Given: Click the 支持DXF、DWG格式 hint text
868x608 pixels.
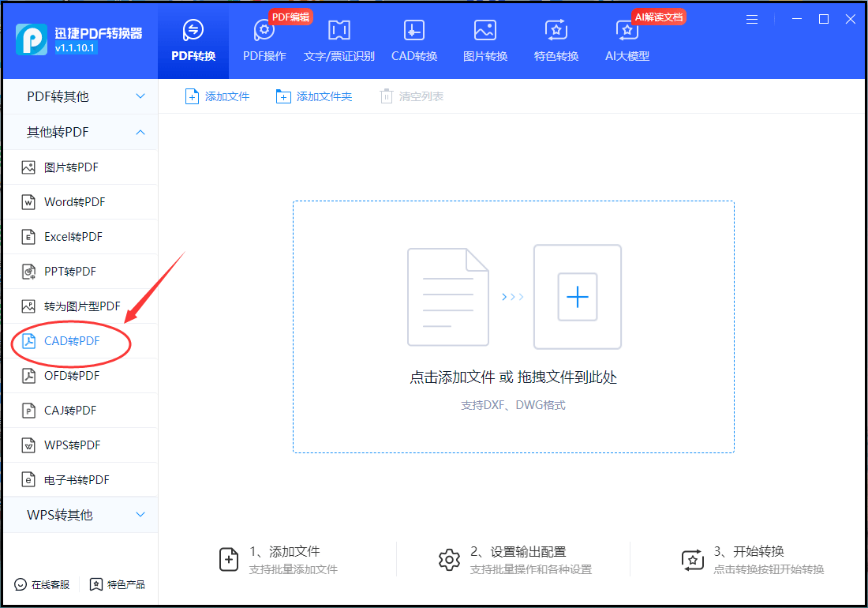Looking at the screenshot, I should (x=513, y=405).
